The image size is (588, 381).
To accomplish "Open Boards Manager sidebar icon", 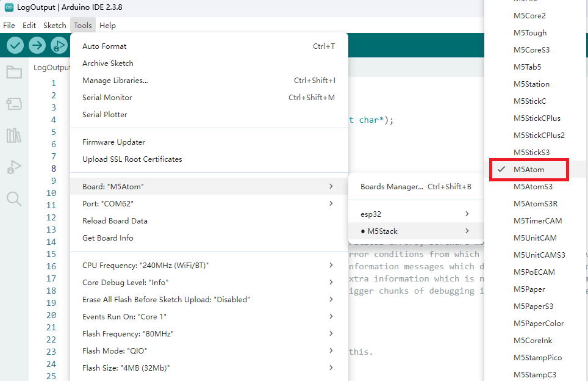I will (x=14, y=104).
